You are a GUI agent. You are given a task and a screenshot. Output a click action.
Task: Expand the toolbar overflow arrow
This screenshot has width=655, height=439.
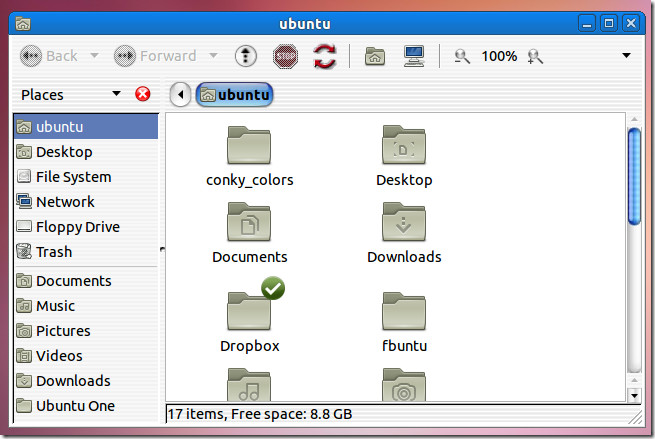click(x=626, y=56)
